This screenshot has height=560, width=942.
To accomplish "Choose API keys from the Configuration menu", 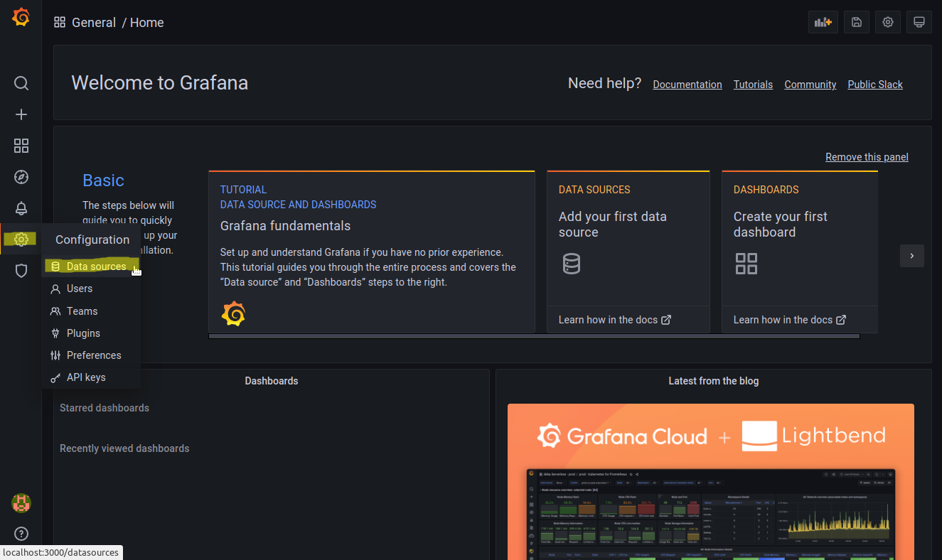I will click(86, 377).
